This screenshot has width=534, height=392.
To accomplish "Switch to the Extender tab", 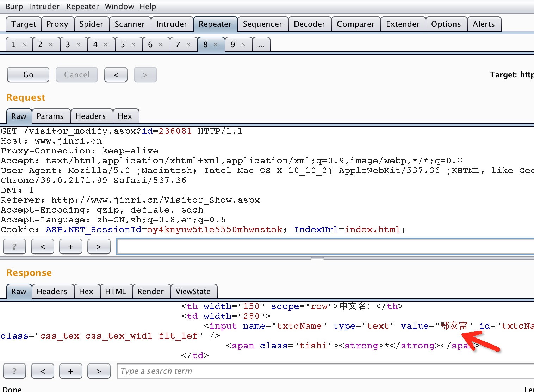I will point(403,24).
